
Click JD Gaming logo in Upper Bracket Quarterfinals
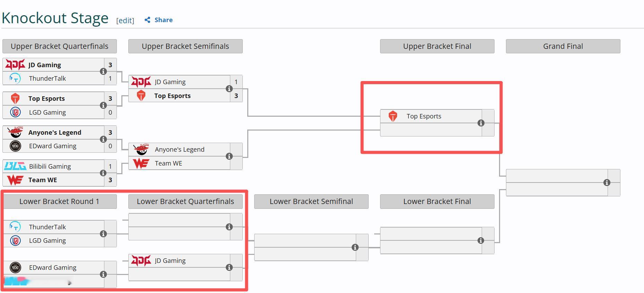(15, 65)
